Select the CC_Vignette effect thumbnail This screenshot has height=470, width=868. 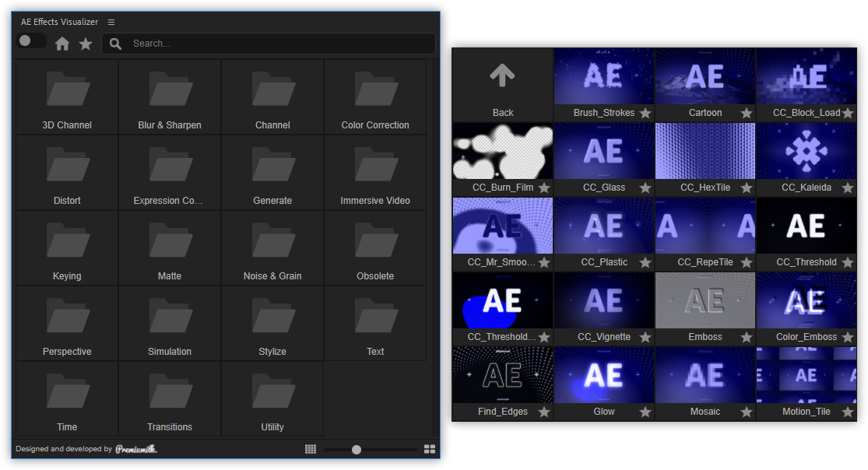point(604,300)
